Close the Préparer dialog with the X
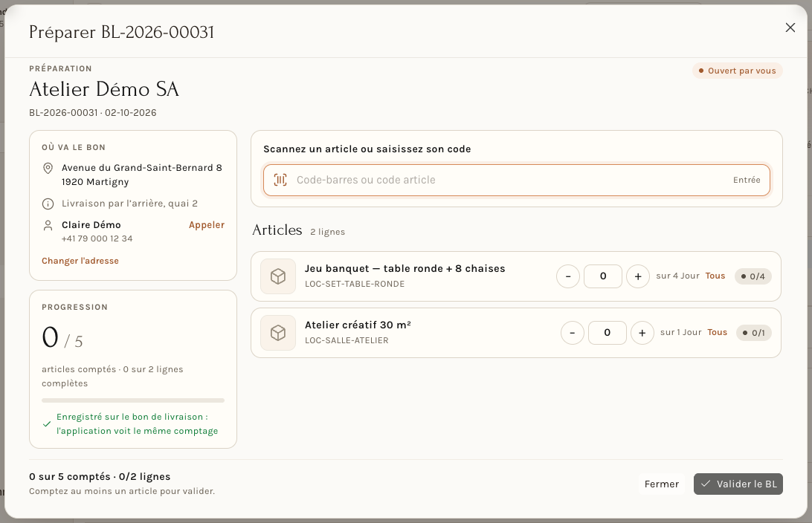Screen dimensions: 812x523 (790, 27)
